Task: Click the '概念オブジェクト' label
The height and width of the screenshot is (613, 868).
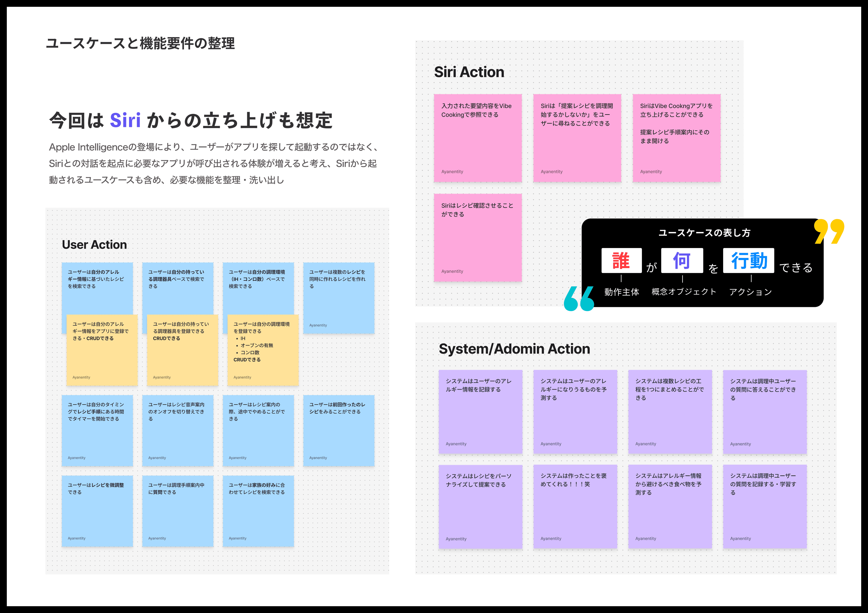Action: 684,292
